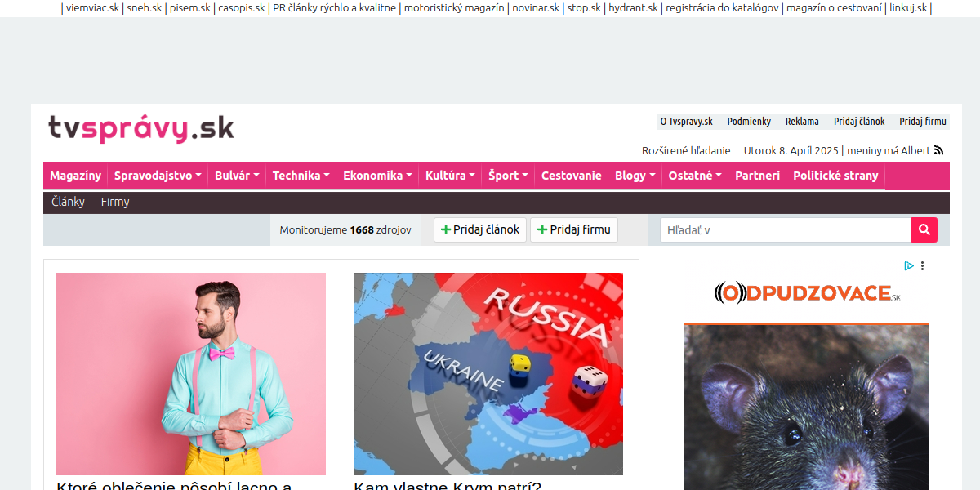Viewport: 980px width, 490px height.
Task: Open PR články rýchlo a kvalitne link
Action: pos(335,8)
